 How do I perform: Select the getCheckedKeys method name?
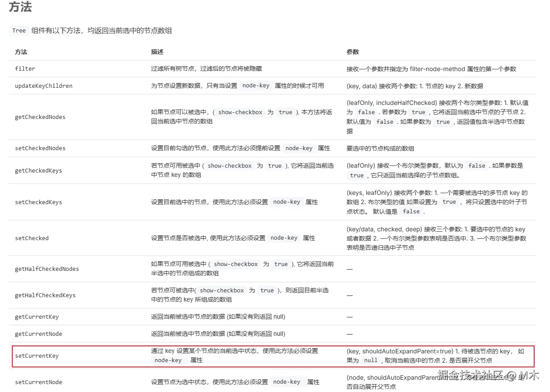38,171
